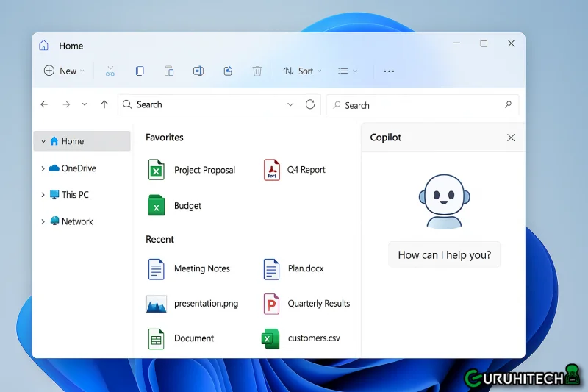
Task: Refresh the current folder view
Action: click(310, 104)
